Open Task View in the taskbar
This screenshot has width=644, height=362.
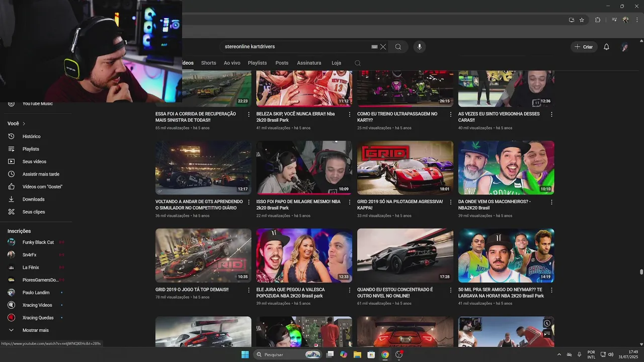click(330, 354)
